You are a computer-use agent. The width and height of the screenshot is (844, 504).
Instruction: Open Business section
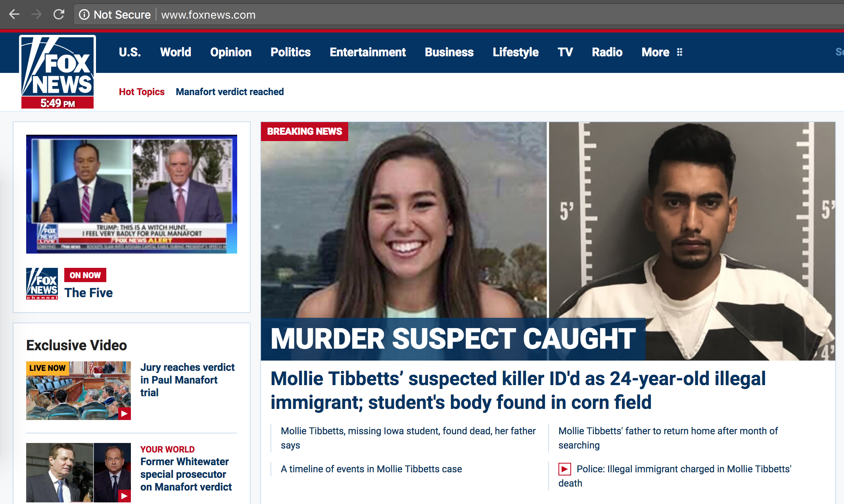pyautogui.click(x=449, y=52)
